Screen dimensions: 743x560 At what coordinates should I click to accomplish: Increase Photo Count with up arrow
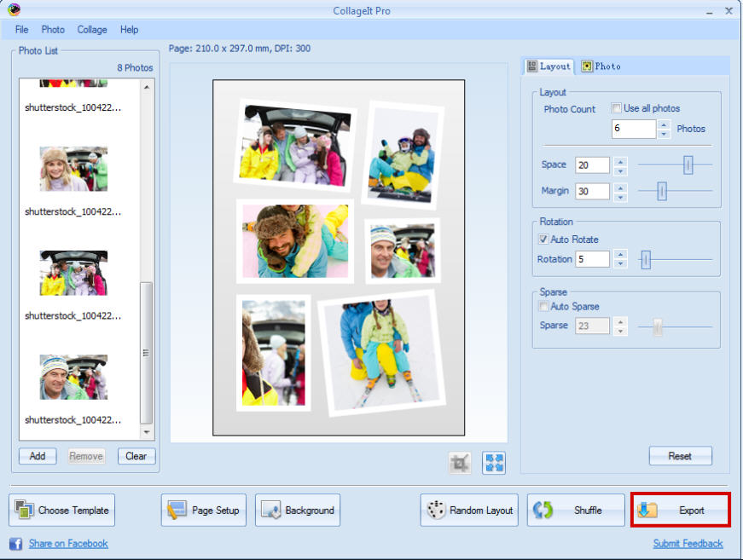(x=664, y=124)
